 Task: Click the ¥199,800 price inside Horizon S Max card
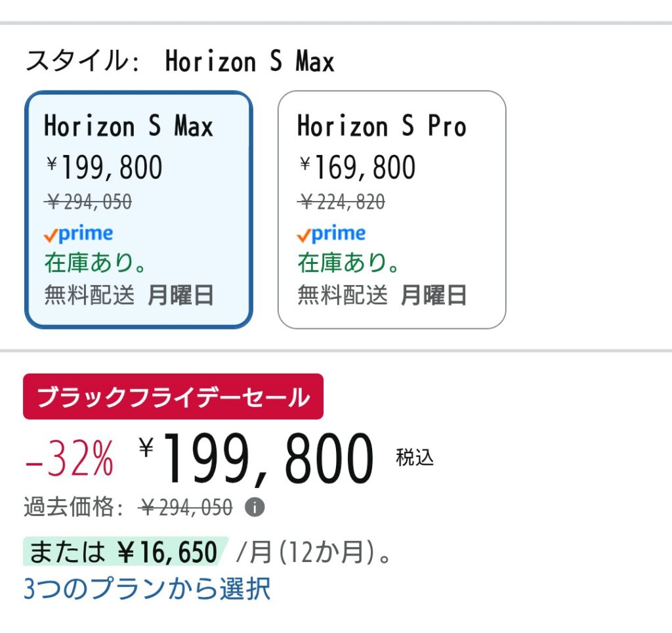tap(104, 168)
